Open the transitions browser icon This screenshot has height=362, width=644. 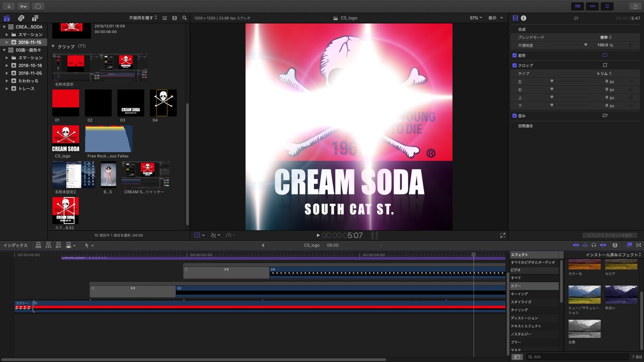639,245
